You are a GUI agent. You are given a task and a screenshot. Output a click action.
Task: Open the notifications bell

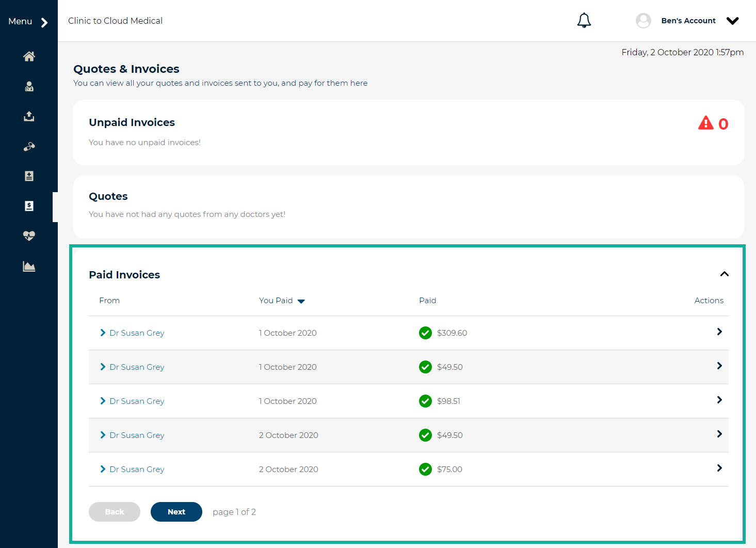[584, 20]
